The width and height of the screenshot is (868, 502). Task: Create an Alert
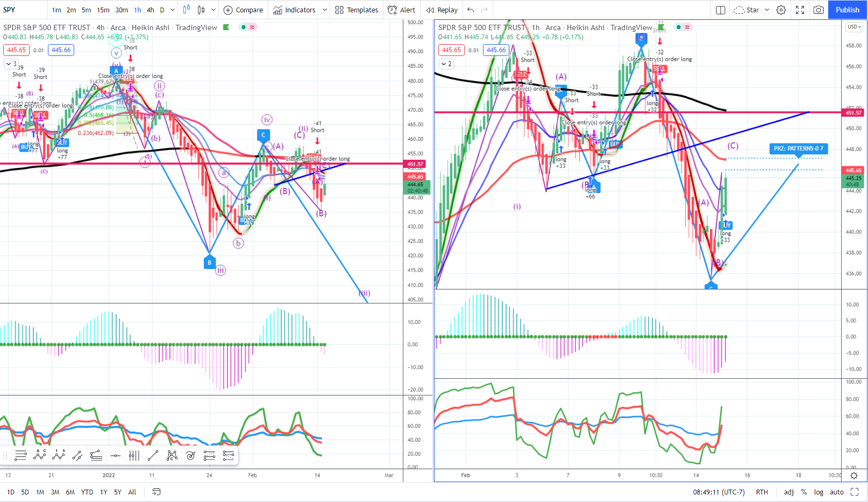click(402, 10)
